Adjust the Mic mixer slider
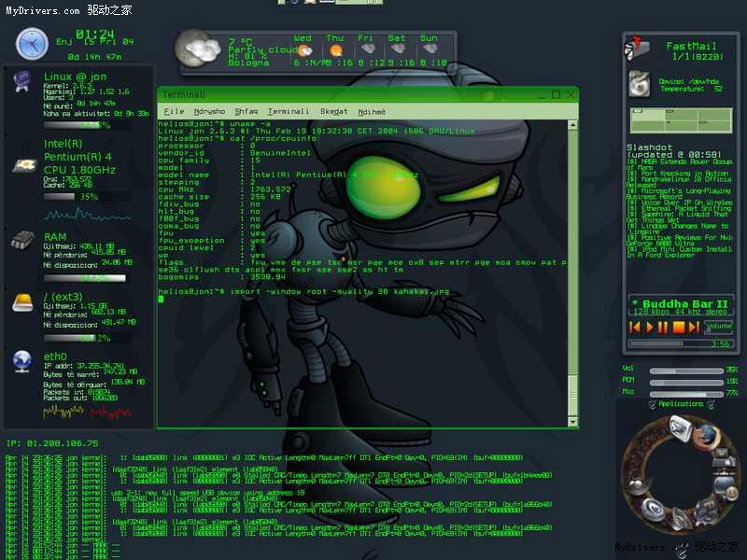Screen dimensions: 747x560 pos(686,394)
